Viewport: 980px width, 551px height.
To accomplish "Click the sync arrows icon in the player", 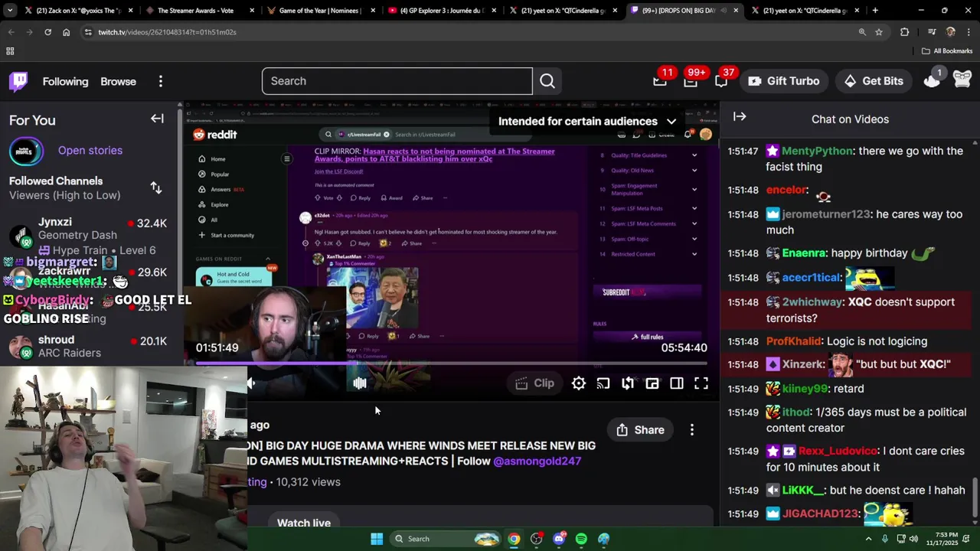I will coord(628,383).
